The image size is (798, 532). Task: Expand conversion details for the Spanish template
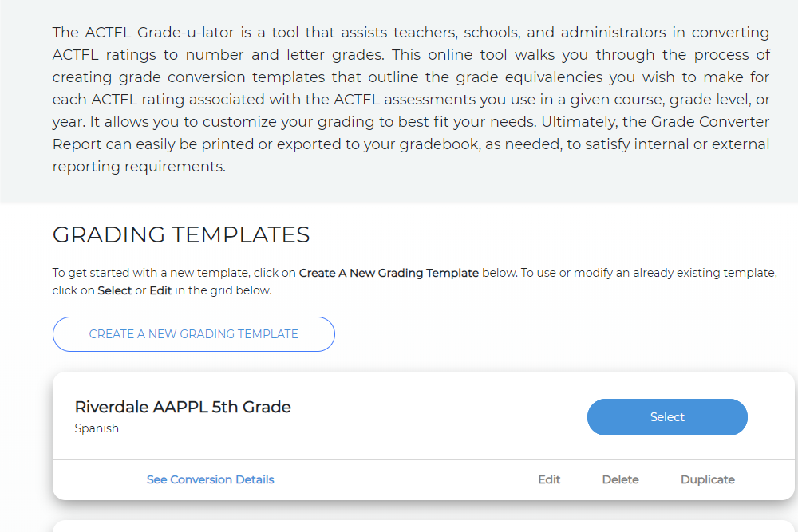pos(210,479)
